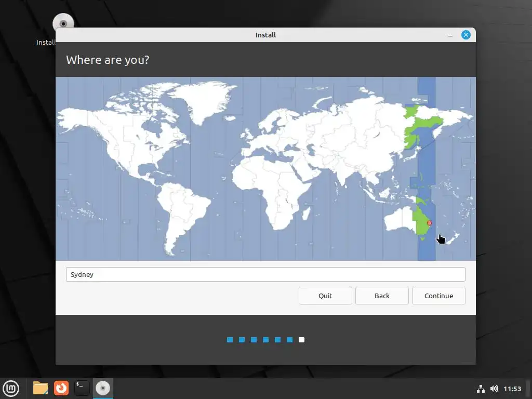Open the network connection tray icon
This screenshot has width=532, height=399.
coord(481,389)
